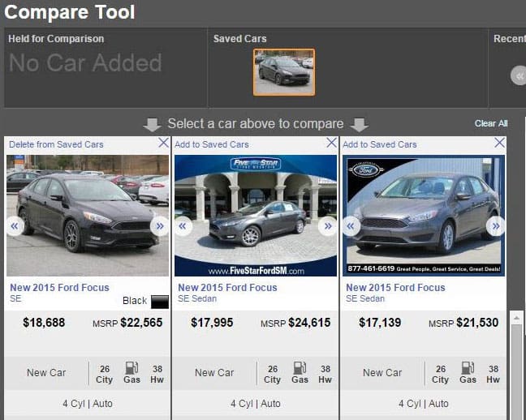Image resolution: width=526 pixels, height=420 pixels.
Task: Click 'New Car' label on $17,995 card
Action: 214,373
